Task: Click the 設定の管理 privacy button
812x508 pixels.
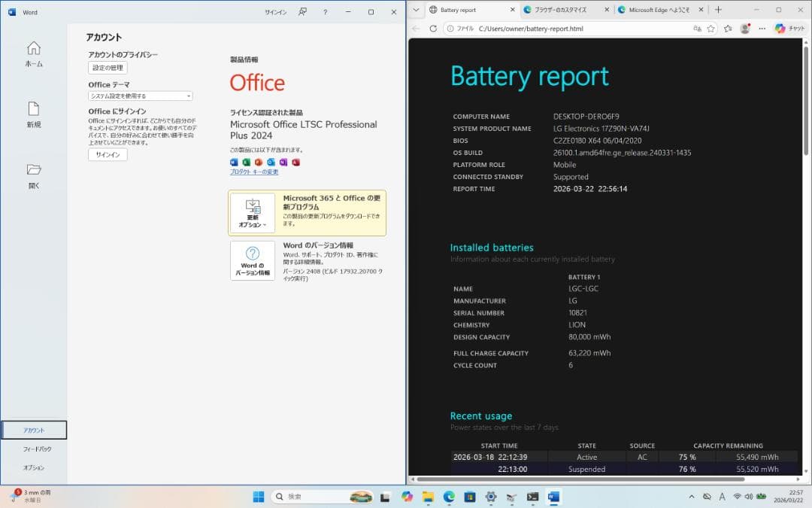Action: click(108, 68)
